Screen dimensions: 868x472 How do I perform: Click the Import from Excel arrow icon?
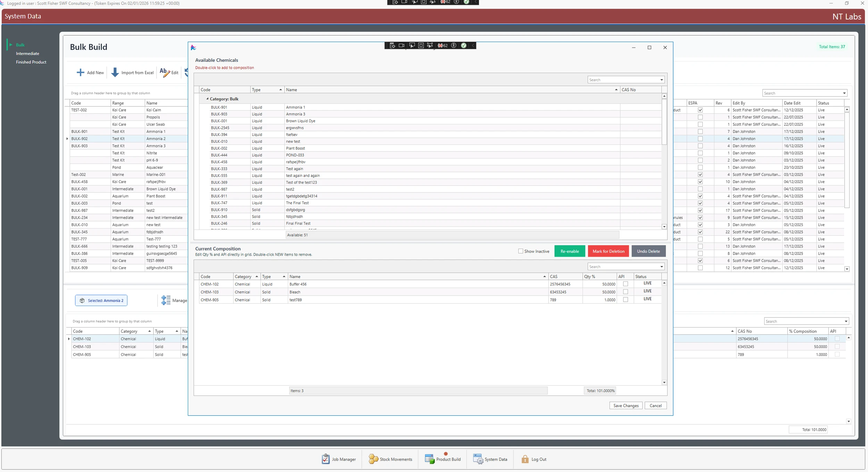click(115, 72)
